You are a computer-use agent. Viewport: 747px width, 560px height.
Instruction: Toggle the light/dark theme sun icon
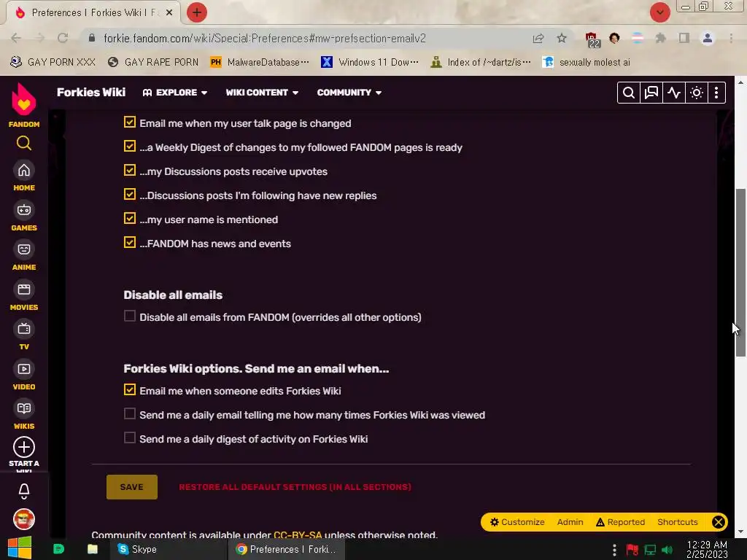click(x=697, y=93)
